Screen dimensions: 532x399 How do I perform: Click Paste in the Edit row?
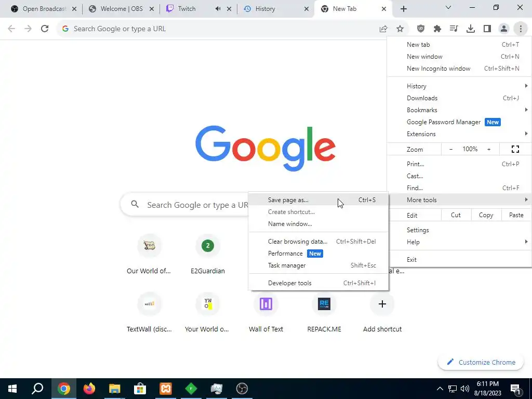click(x=516, y=215)
